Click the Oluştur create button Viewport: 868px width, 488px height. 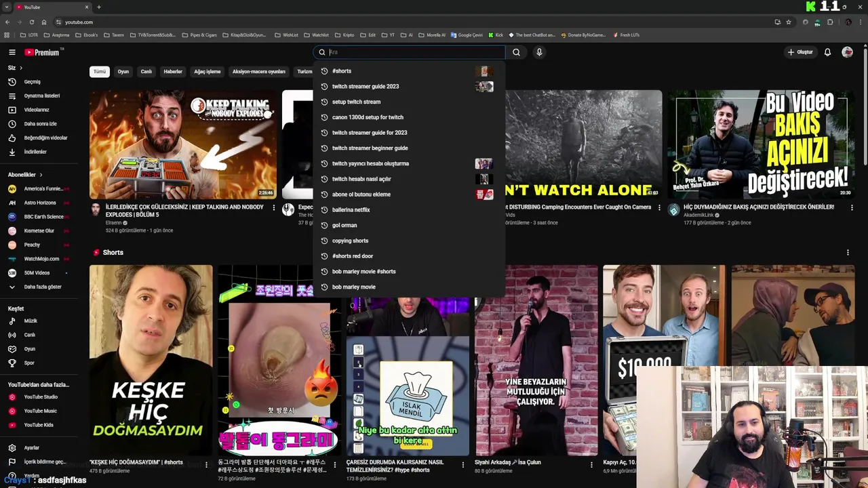click(800, 52)
